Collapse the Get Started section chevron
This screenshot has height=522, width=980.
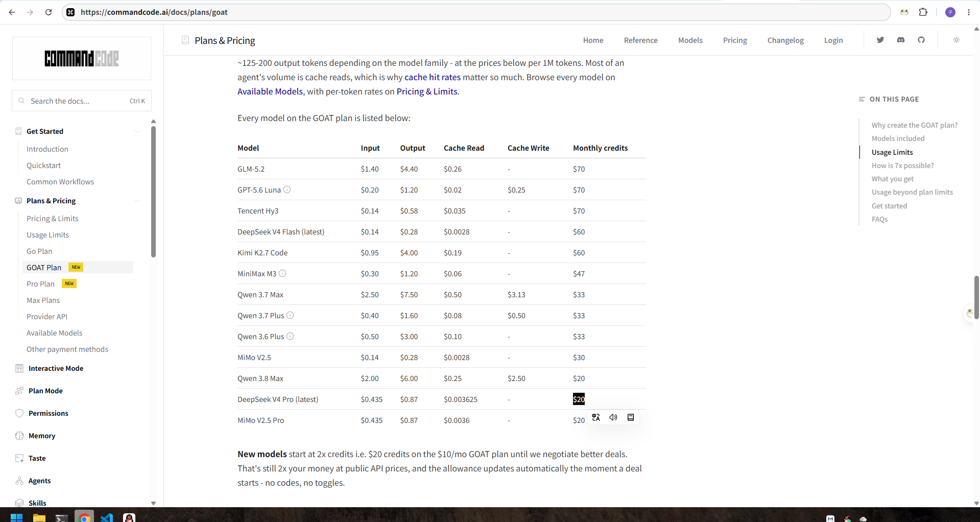(137, 131)
